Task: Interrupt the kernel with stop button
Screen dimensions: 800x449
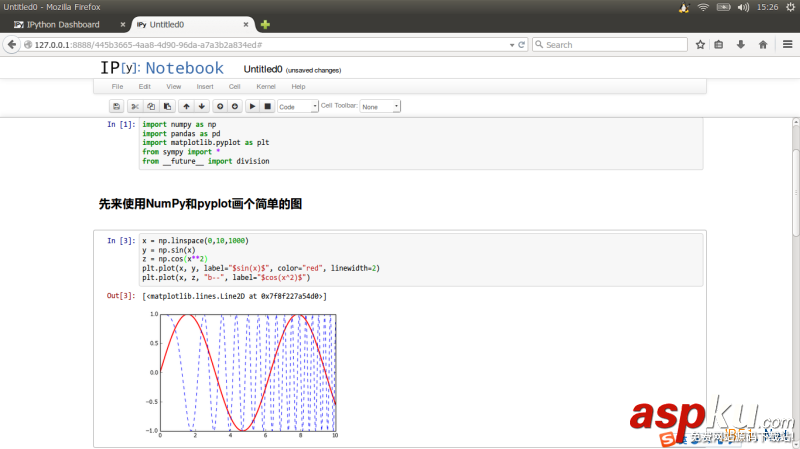Action: click(x=267, y=106)
